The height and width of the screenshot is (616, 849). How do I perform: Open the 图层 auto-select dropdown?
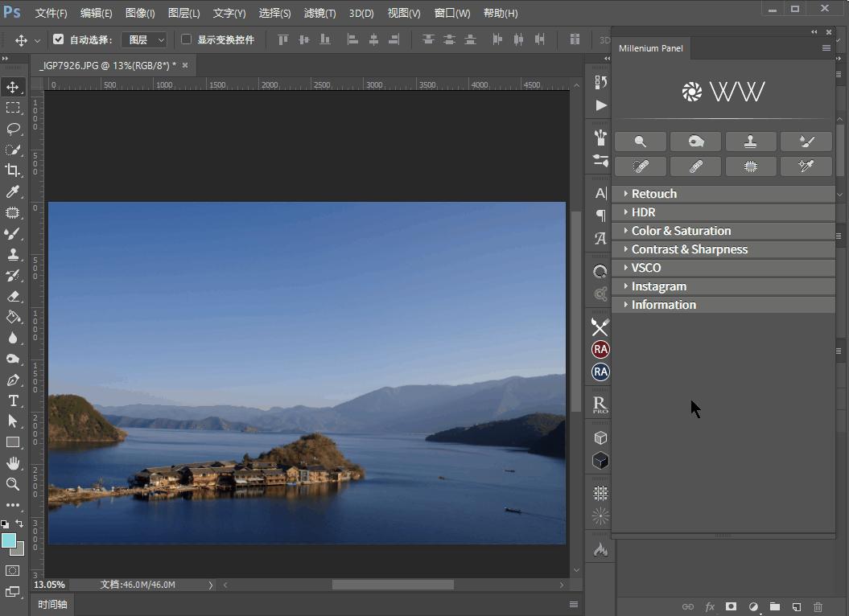coord(144,39)
